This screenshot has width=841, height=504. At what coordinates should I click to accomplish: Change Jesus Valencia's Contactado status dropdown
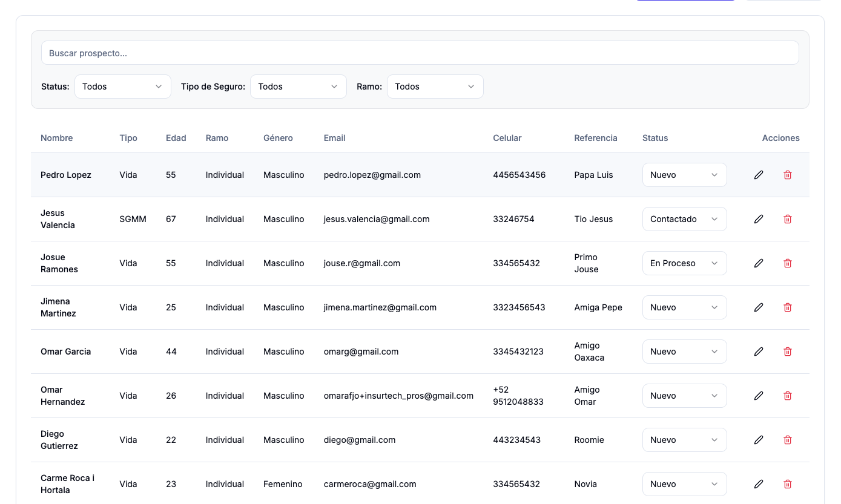pos(684,219)
